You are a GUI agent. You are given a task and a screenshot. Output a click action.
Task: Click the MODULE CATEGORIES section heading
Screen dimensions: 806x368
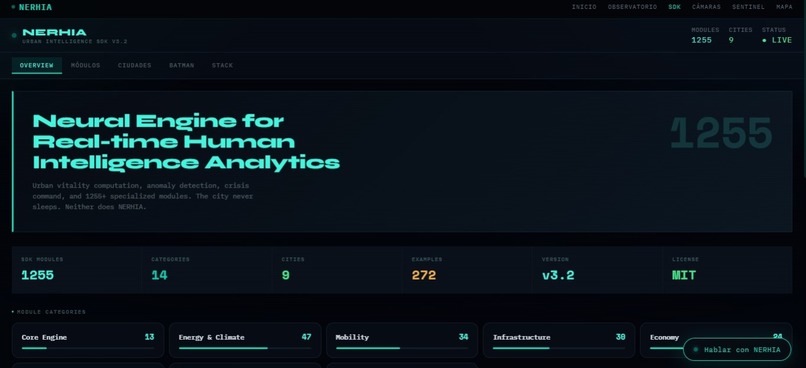[x=51, y=312]
